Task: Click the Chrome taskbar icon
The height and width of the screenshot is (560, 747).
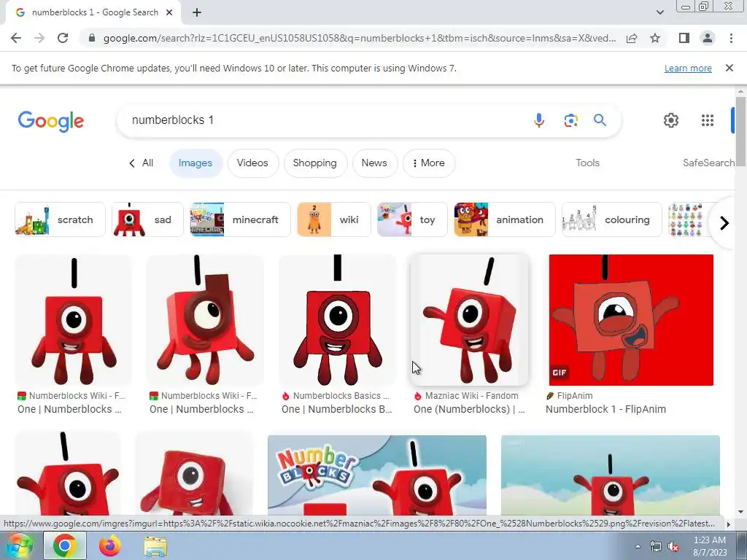Action: pyautogui.click(x=65, y=545)
